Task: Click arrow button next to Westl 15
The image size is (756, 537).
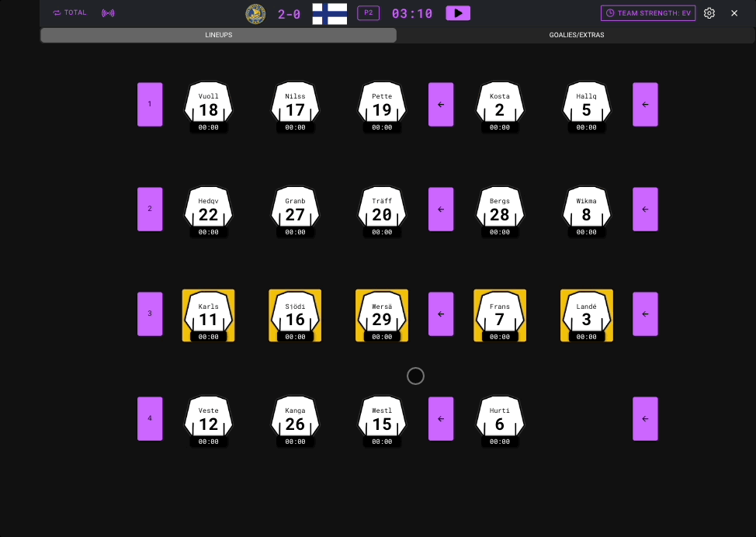Action: point(441,418)
